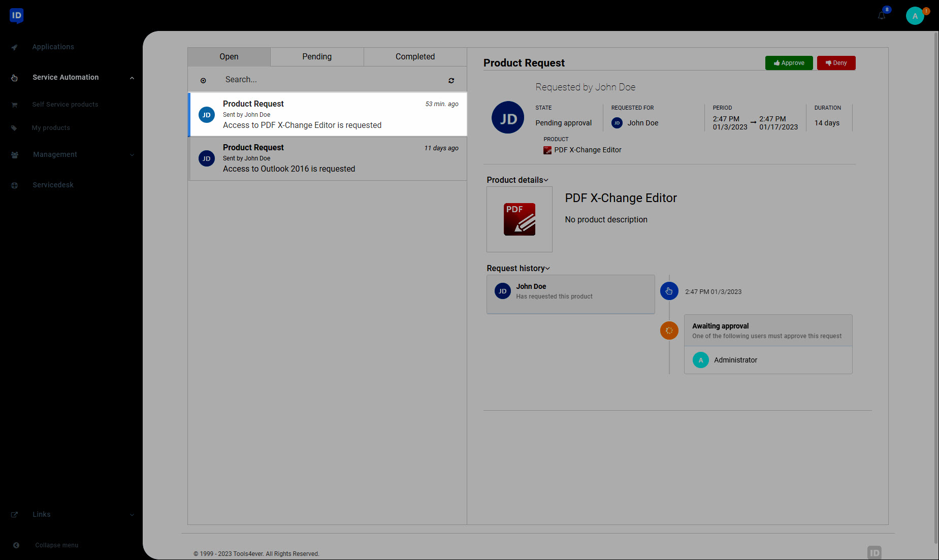
Task: Click the 01/17/2023 end date
Action: (779, 127)
